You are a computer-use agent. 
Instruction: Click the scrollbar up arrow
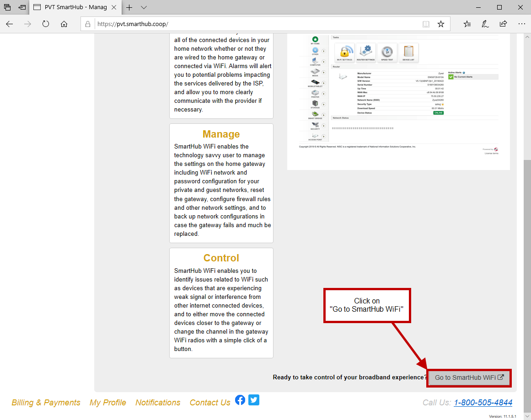527,37
